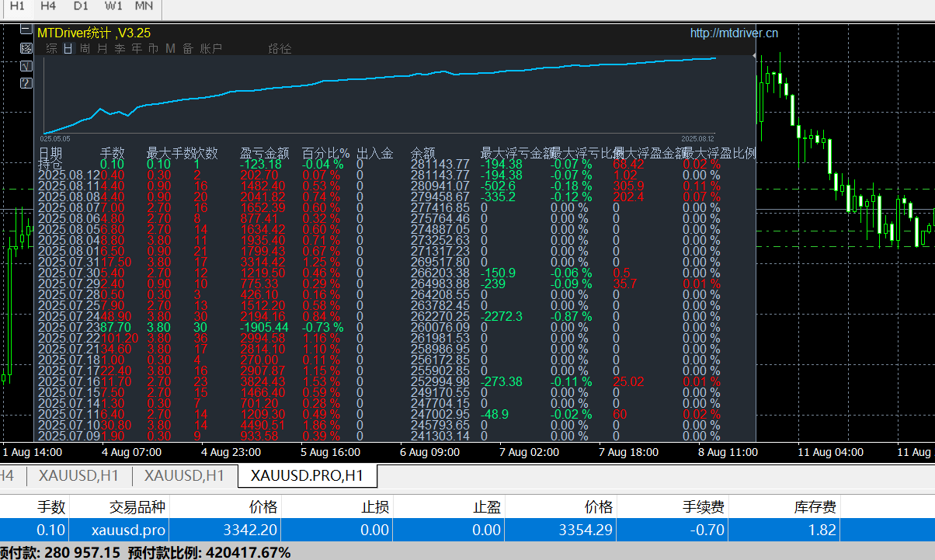935x560 pixels.
Task: Click the -2272.3 max floating loss value
Action: [x=502, y=316]
